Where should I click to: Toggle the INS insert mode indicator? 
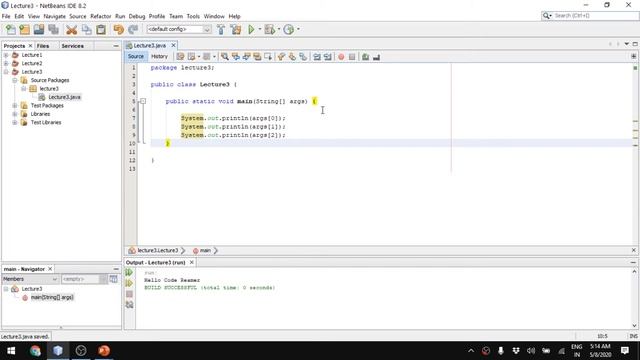pos(633,336)
